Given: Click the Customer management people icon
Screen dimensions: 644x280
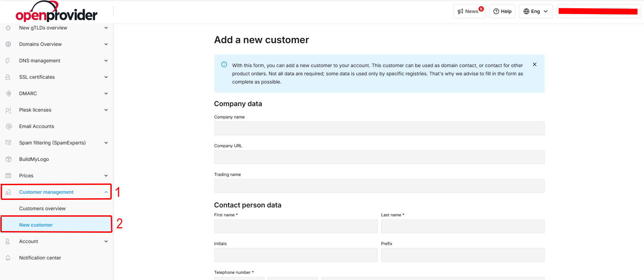Looking at the screenshot, I should [x=8, y=192].
